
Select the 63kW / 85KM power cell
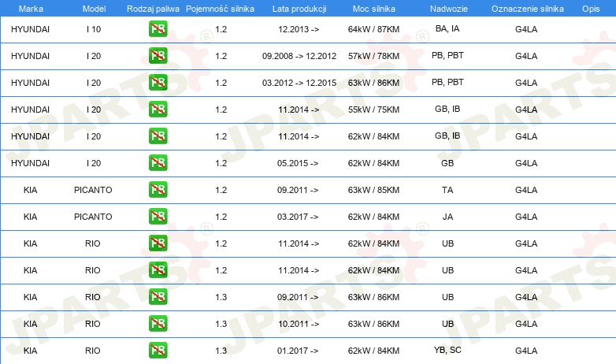click(x=373, y=190)
